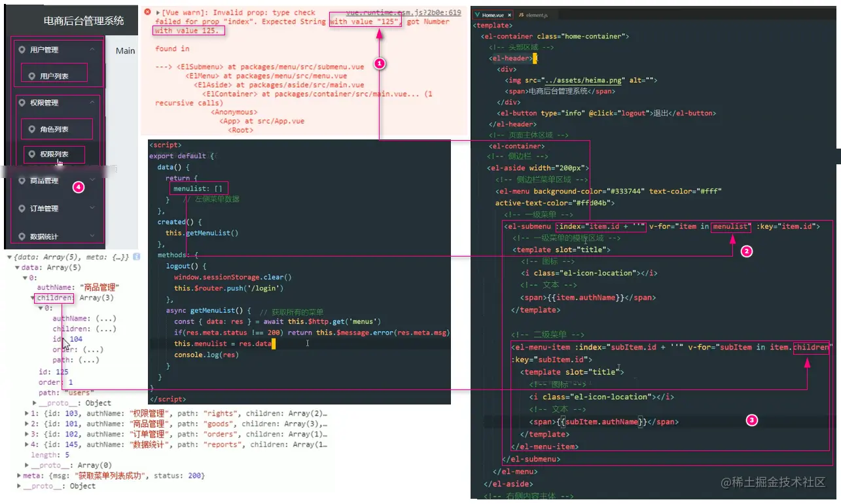Collapse the 权限管理 submenu chevron
Screen dimensions: 841x504
click(92, 102)
